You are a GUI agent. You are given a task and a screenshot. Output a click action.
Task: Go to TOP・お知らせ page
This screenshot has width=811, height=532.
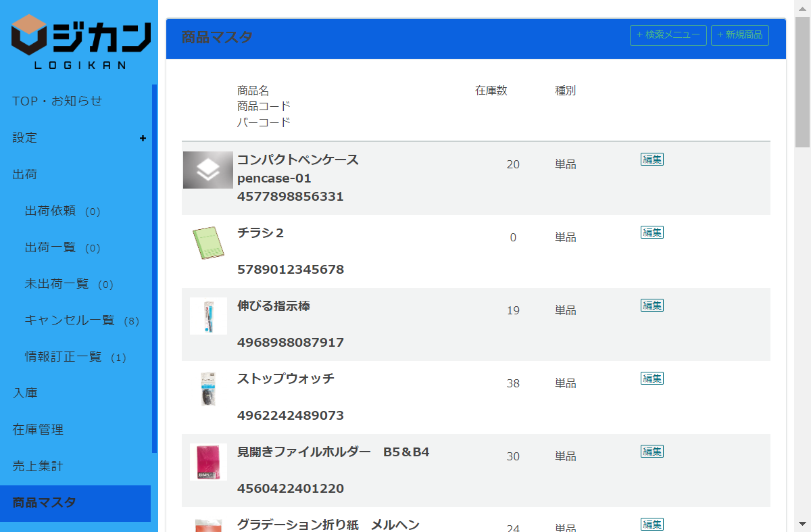tap(57, 101)
